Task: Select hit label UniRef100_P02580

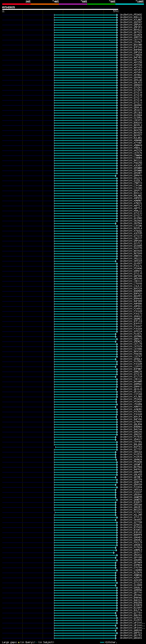Action: point(131,361)
